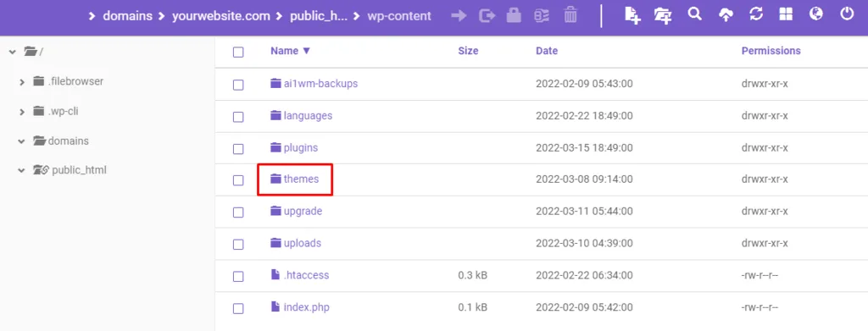Collapse the root tree node chevron
This screenshot has width=868, height=331.
(x=12, y=52)
